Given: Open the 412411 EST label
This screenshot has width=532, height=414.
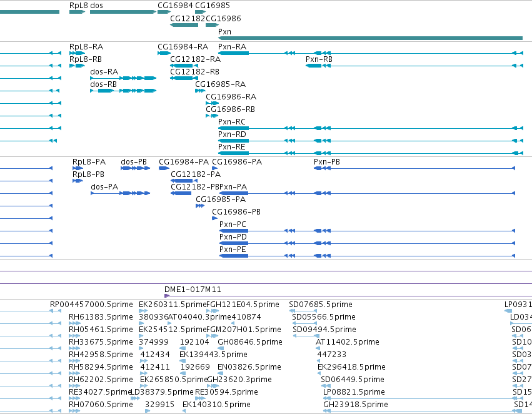Looking at the screenshot, I should point(155,367).
